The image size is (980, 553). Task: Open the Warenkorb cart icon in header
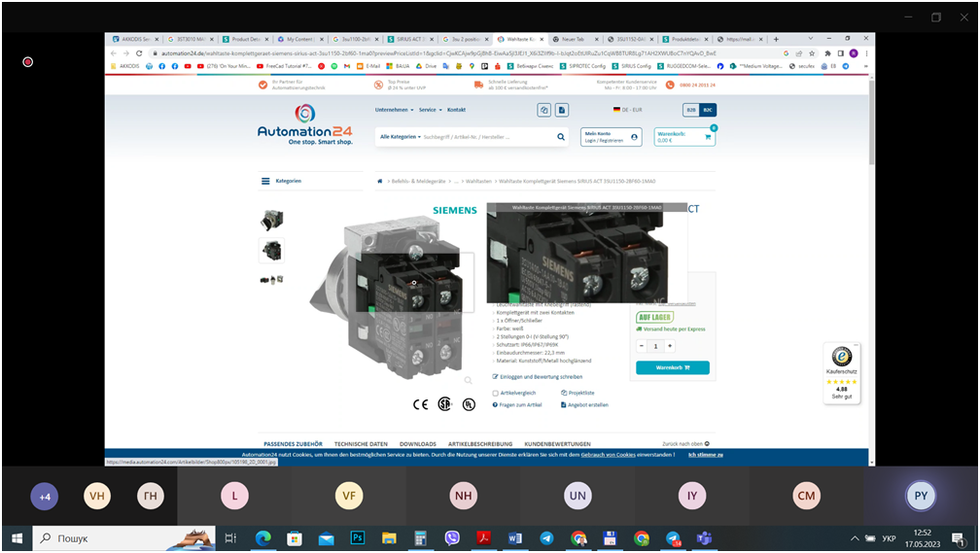(708, 137)
